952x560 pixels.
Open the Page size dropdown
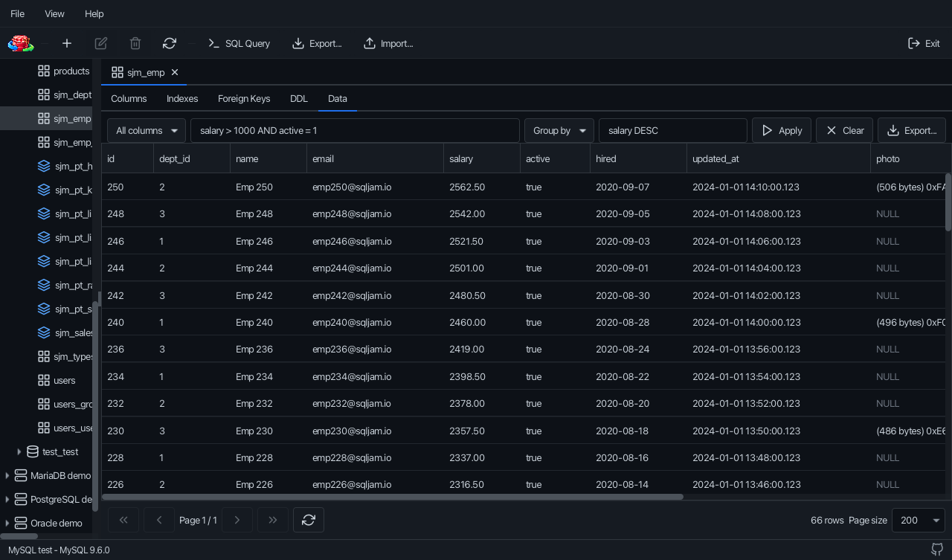click(918, 520)
